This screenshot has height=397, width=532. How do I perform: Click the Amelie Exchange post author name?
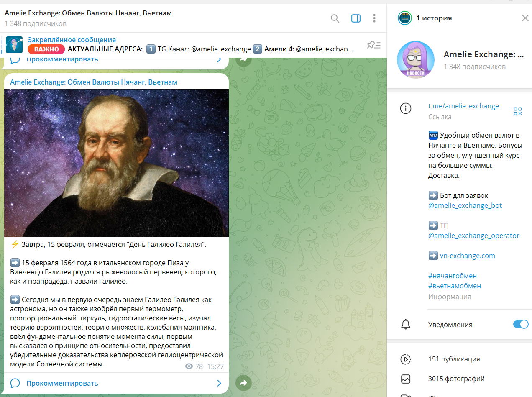pos(94,82)
